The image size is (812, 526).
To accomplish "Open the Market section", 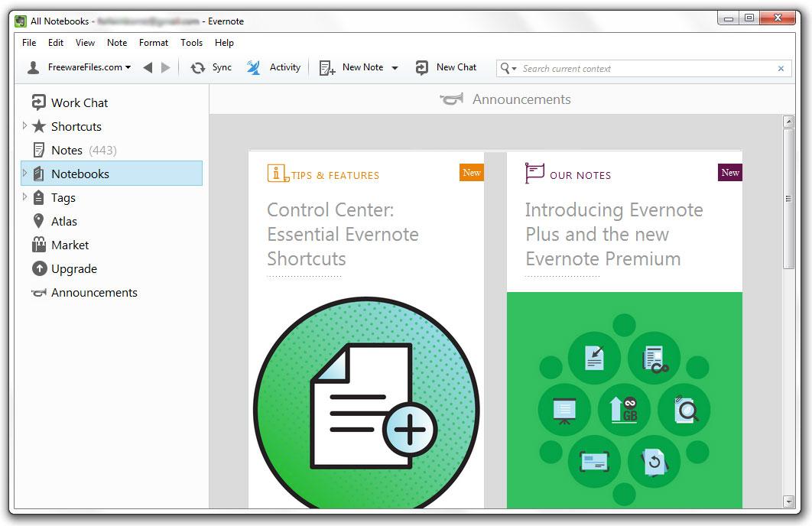I will click(x=70, y=245).
